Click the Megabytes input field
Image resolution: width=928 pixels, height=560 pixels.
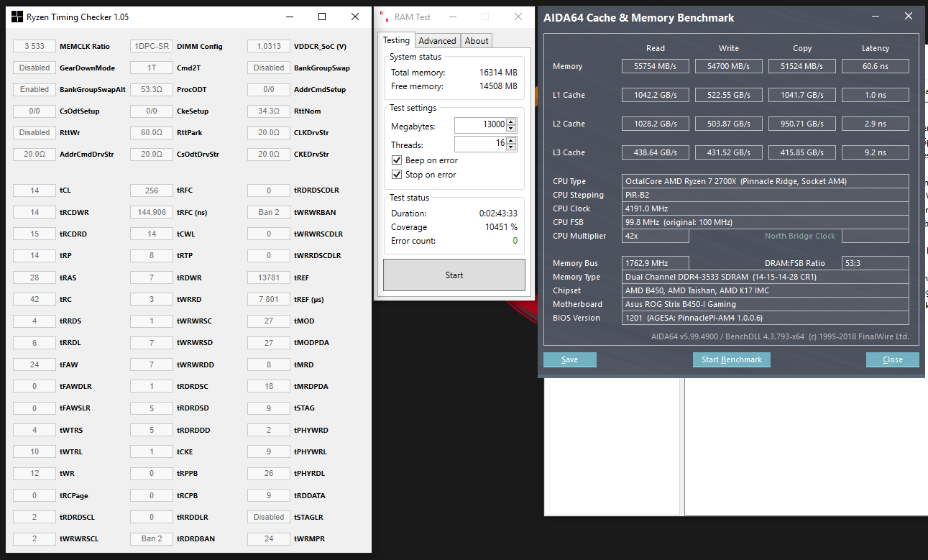point(480,125)
